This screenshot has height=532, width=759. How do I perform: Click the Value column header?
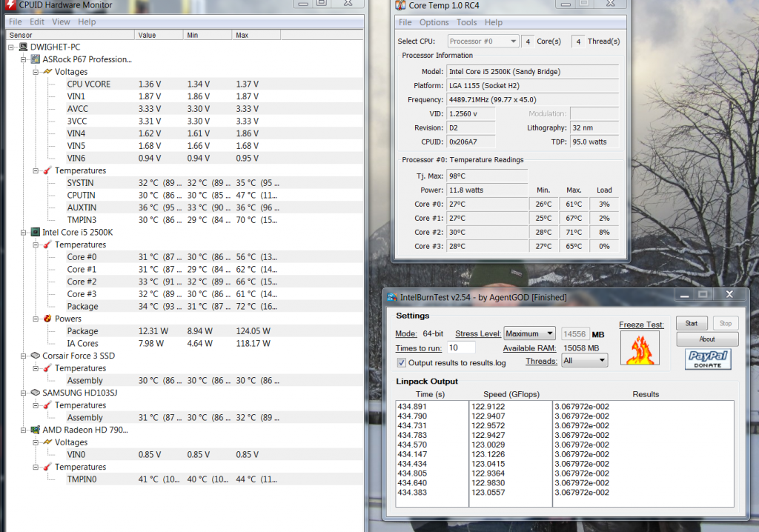pos(159,35)
